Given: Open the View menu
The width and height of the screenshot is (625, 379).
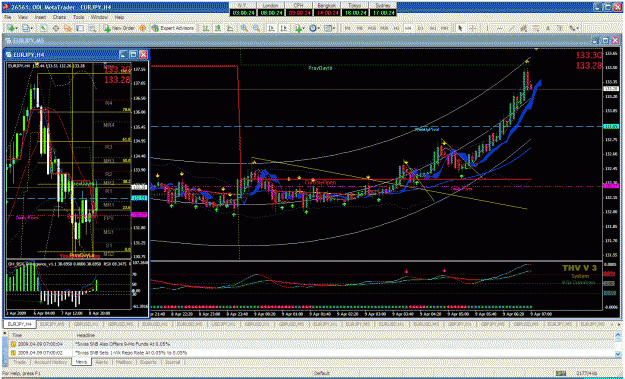Looking at the screenshot, I should point(23,18).
